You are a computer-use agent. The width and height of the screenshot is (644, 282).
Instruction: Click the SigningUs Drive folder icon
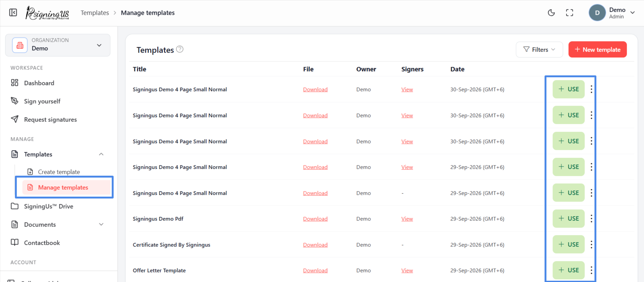15,206
